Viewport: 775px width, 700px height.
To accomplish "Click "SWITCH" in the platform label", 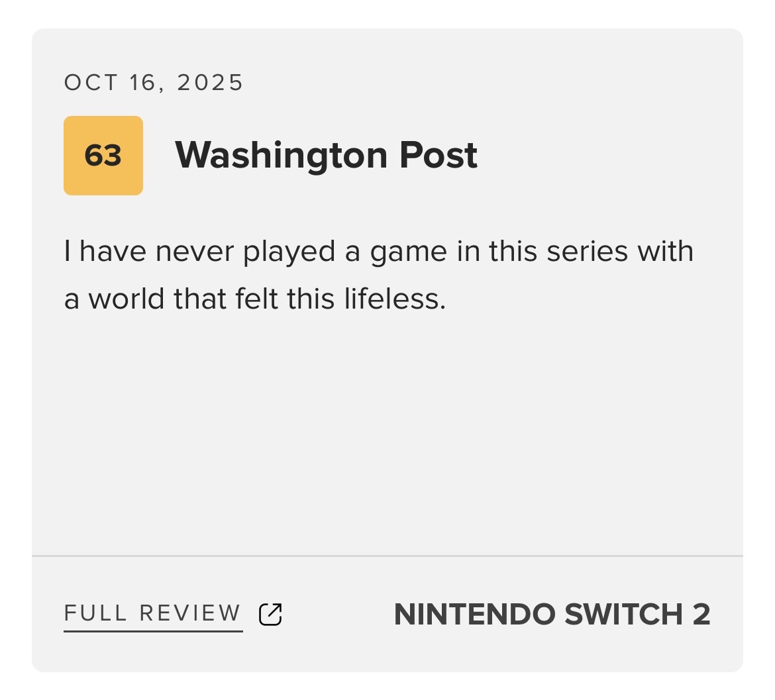I will [623, 614].
